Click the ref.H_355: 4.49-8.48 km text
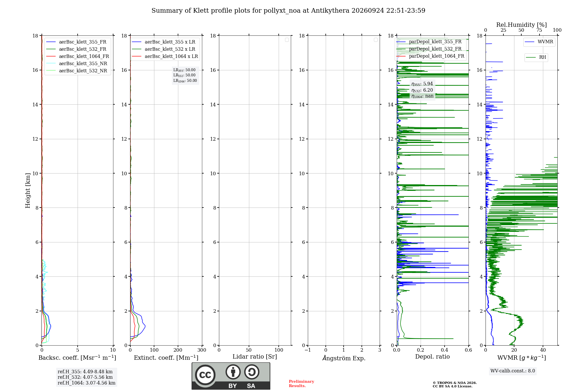 click(x=85, y=372)
